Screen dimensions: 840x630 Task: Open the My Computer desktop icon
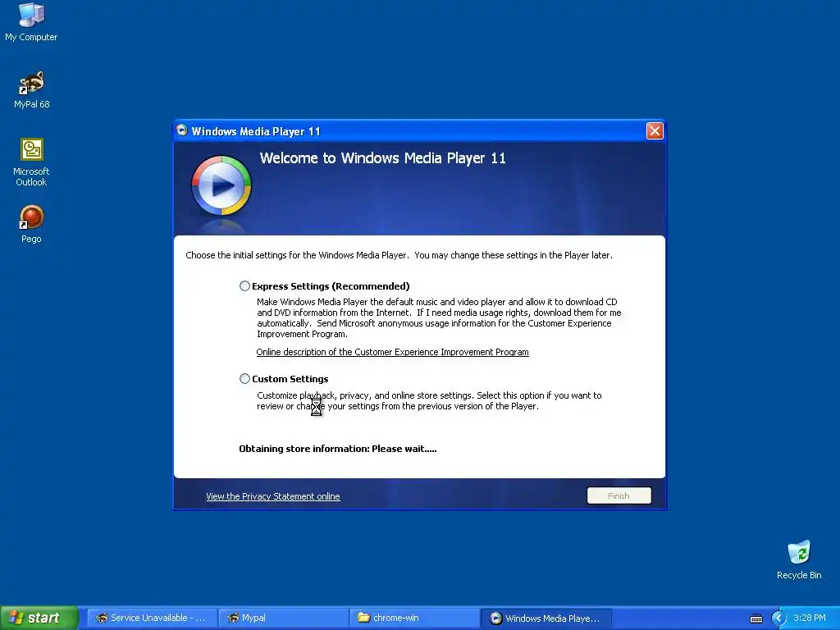[x=31, y=21]
